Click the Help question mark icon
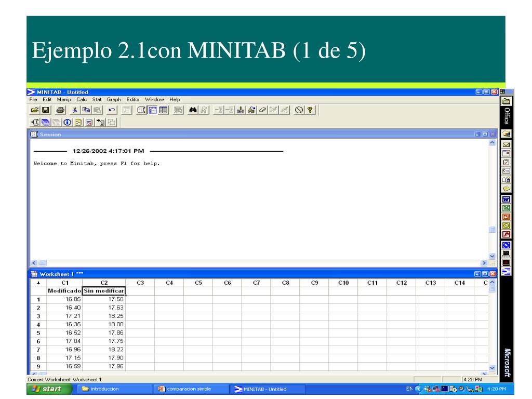 click(x=310, y=110)
